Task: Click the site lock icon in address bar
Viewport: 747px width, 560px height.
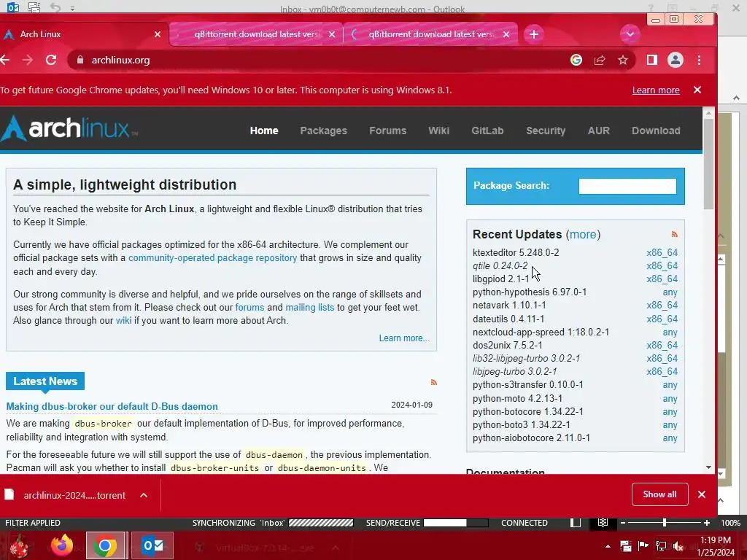Action: pos(80,60)
